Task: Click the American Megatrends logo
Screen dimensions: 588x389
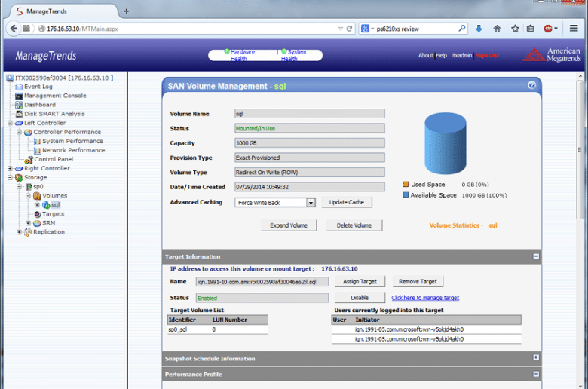Action: point(552,55)
